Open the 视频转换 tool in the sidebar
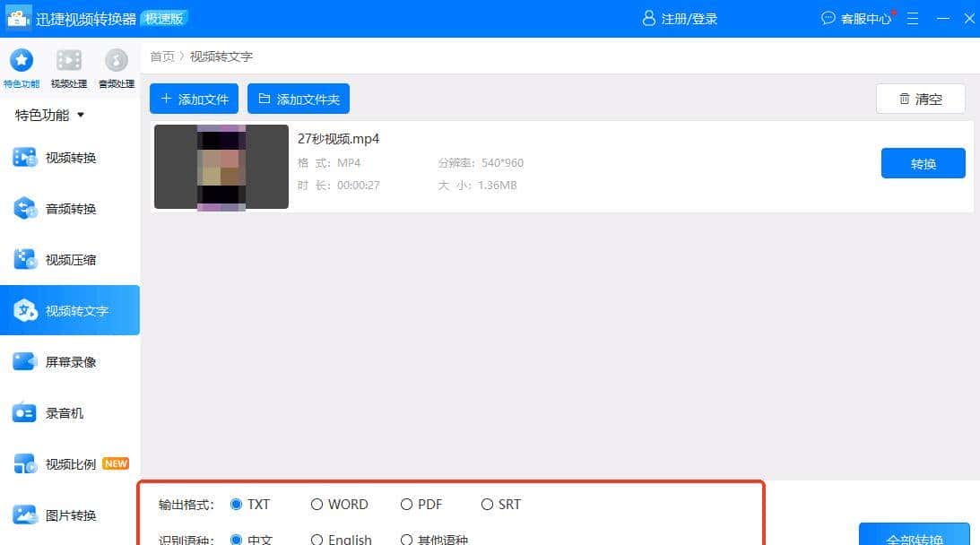980x545 pixels. pyautogui.click(x=71, y=157)
